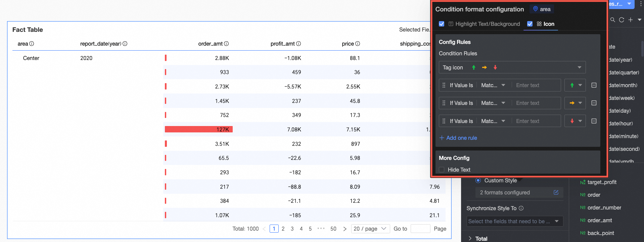This screenshot has width=644, height=242.
Task: Go to next page with right chevron
Action: click(x=345, y=229)
